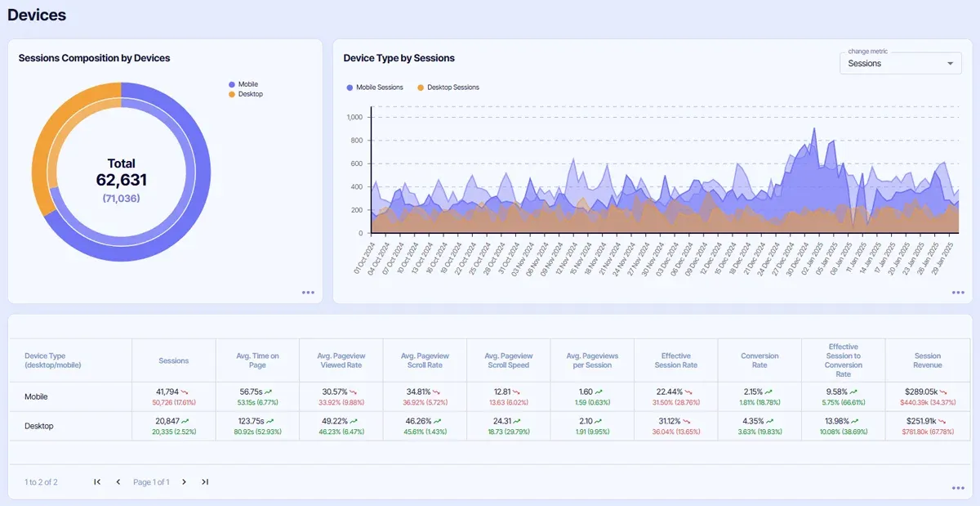Sort by Effective Session to Conversion Rate header
This screenshot has height=506, width=980.
click(x=844, y=360)
